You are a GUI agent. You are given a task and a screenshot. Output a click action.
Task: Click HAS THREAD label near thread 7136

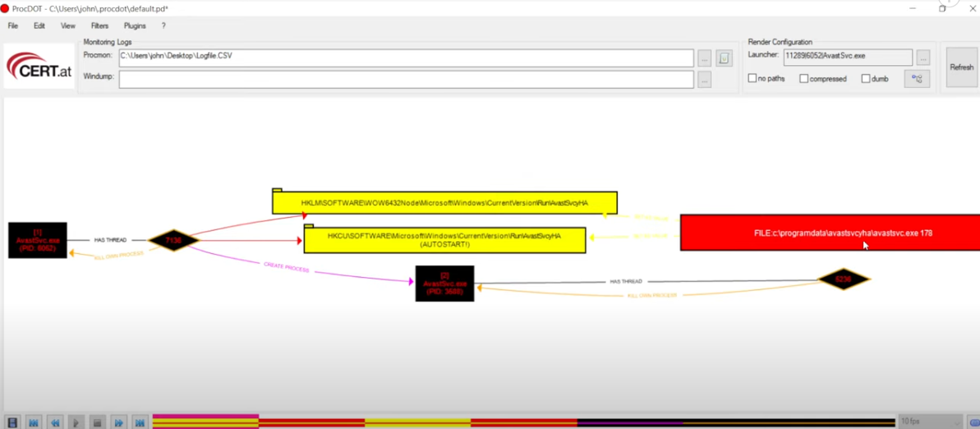coord(110,240)
